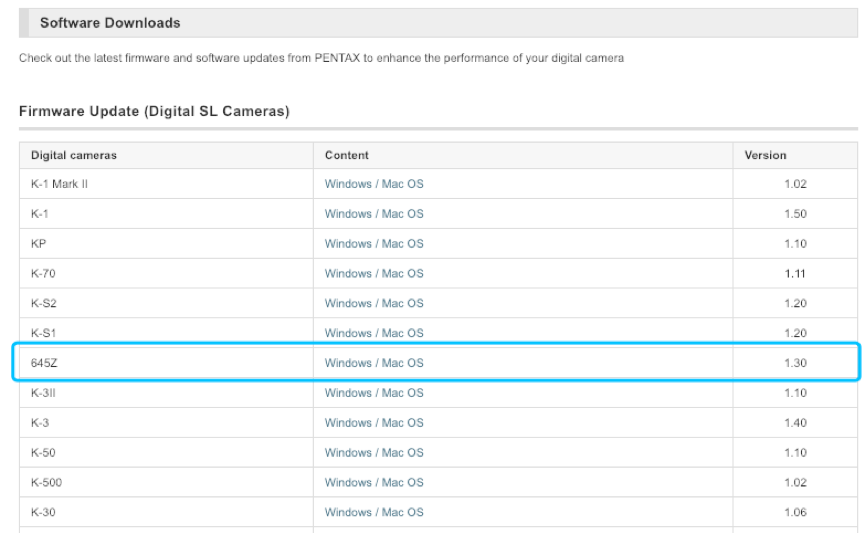Screen dimensions: 864x533
Task: Click version 1.30 in the 645Z row
Action: [x=795, y=363]
